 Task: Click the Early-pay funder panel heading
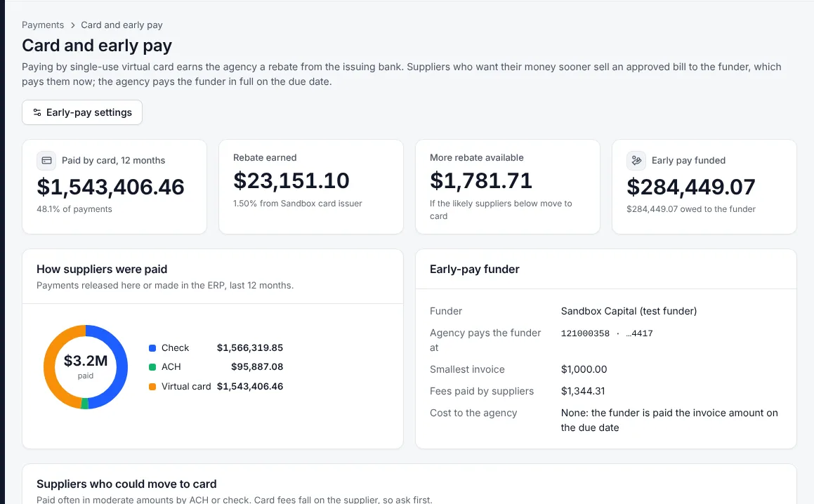pyautogui.click(x=475, y=269)
